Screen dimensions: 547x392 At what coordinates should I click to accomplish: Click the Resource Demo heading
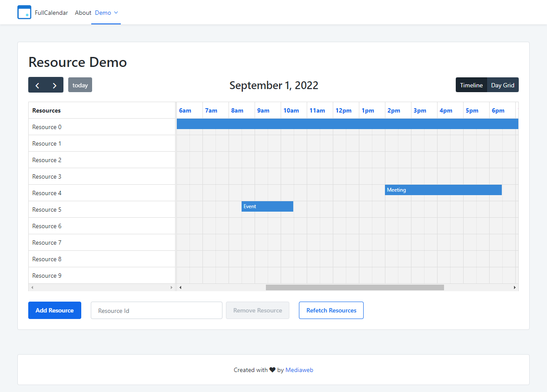(78, 62)
